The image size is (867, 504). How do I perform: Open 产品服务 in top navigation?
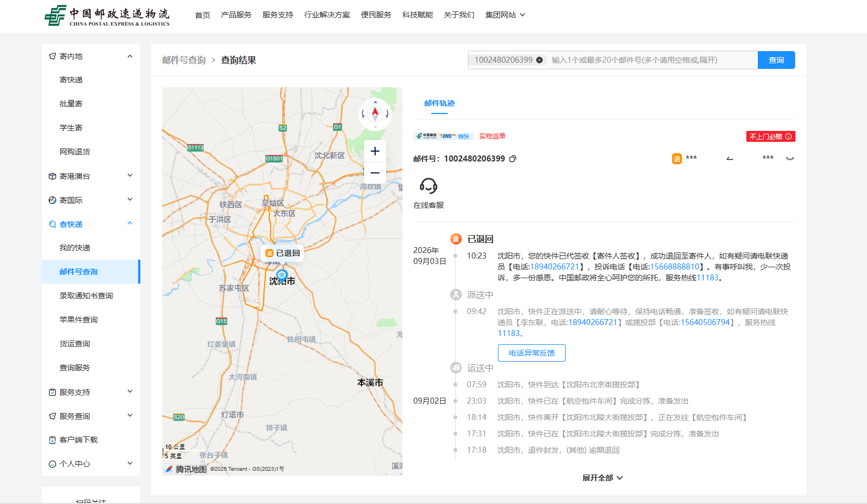[x=236, y=15]
